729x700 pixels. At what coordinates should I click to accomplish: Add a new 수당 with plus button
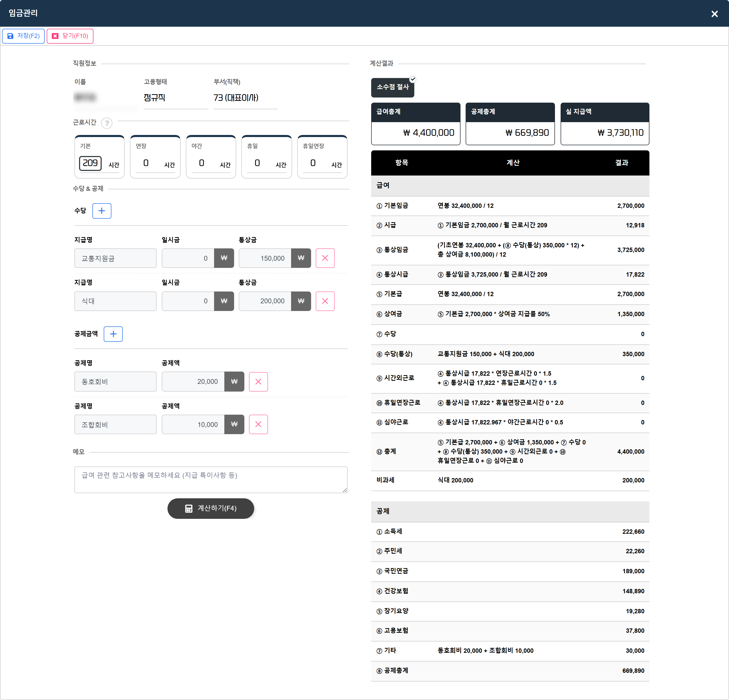click(x=102, y=211)
